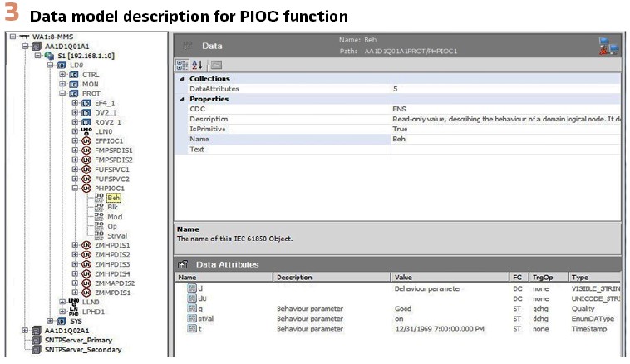Expand the AA1D1Q02A1 node

[x=27, y=330]
